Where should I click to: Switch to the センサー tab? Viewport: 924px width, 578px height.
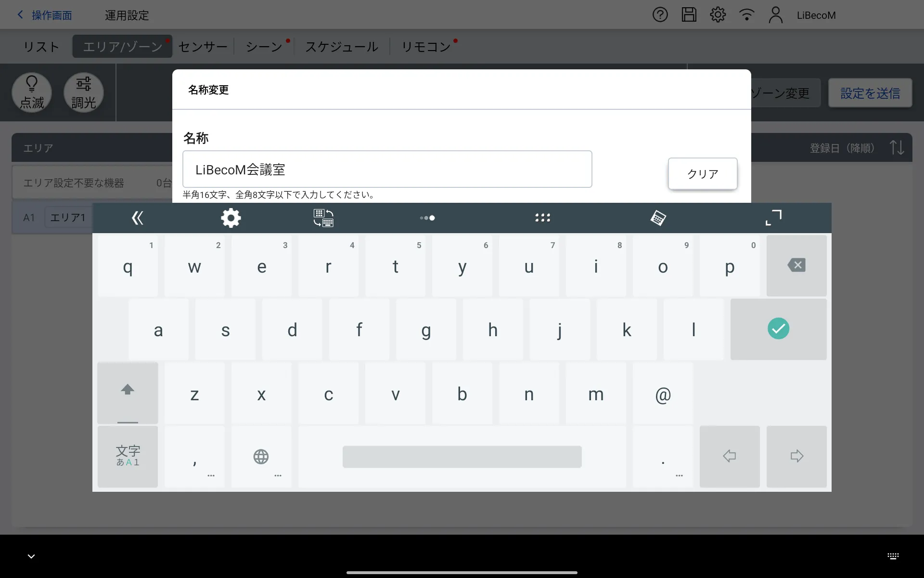pyautogui.click(x=203, y=47)
